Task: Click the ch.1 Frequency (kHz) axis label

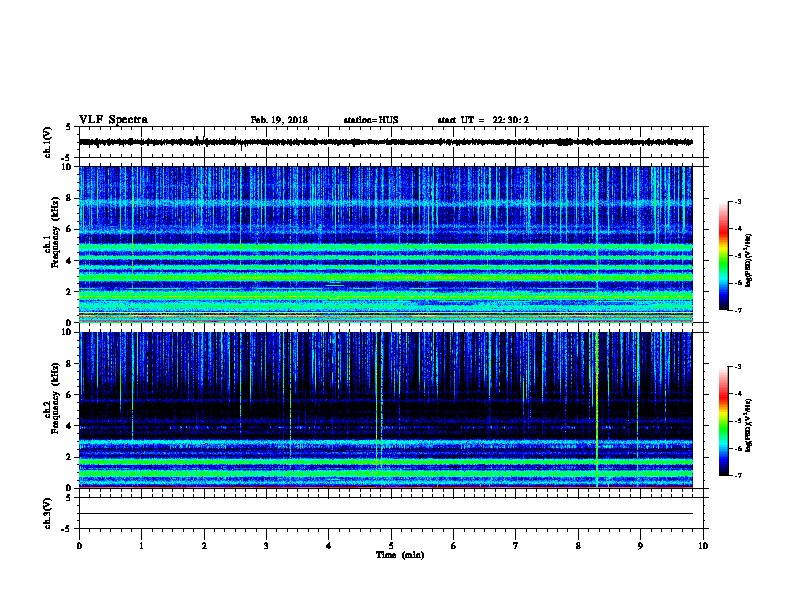Action: point(51,232)
